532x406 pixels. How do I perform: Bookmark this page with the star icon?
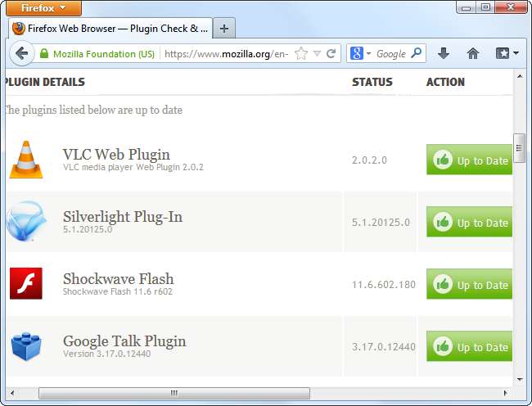(301, 53)
